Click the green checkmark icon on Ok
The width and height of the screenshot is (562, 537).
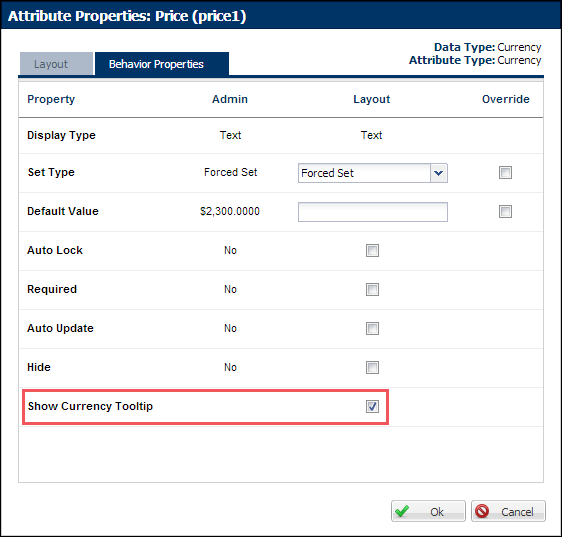point(402,511)
